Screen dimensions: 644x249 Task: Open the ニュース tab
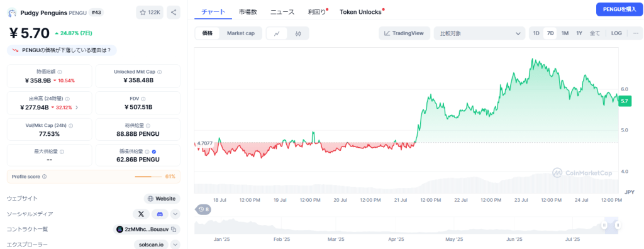click(282, 12)
